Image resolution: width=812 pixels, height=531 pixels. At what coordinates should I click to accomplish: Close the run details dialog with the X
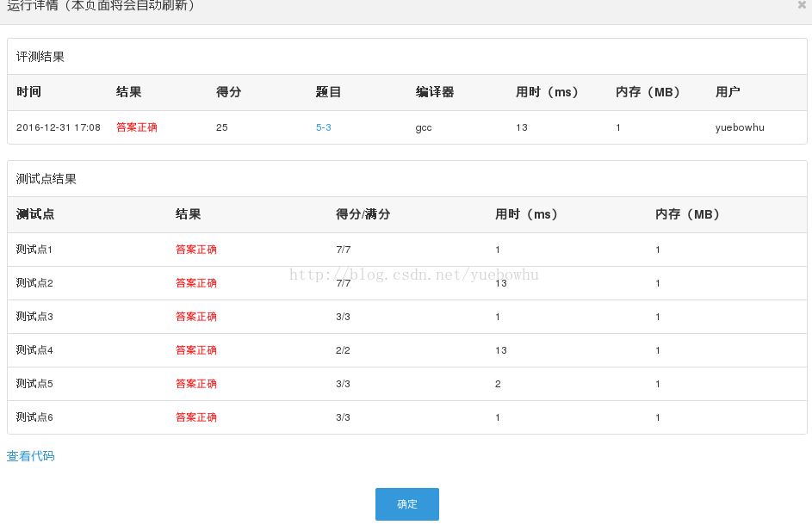802,4
